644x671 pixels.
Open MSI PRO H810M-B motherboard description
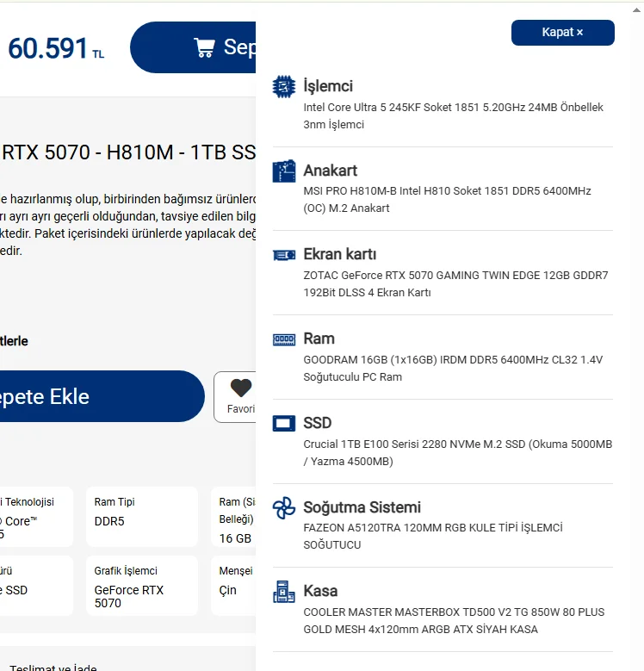tap(448, 200)
